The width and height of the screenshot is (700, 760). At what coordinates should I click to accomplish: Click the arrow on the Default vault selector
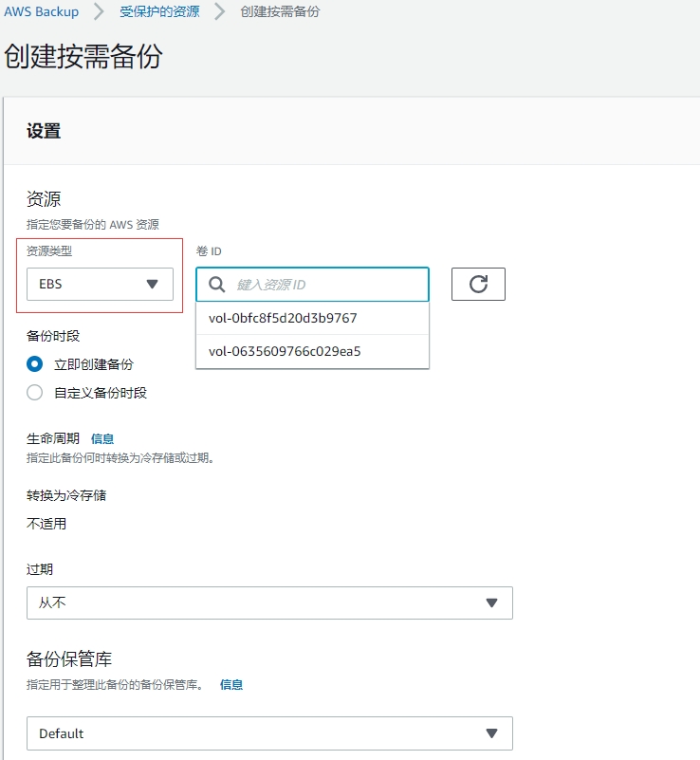[491, 733]
